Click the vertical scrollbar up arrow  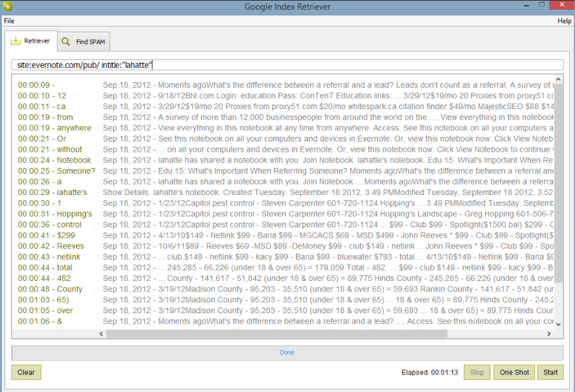tap(558, 79)
